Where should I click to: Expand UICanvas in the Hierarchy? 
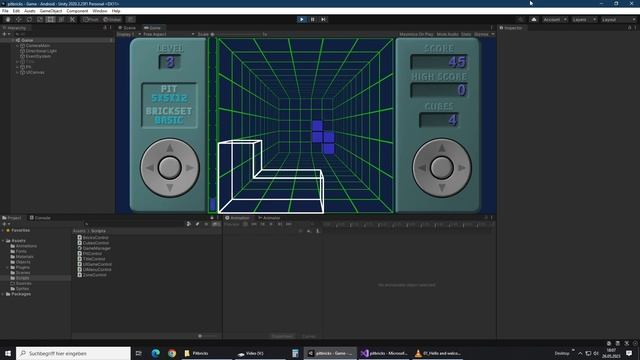[x=18, y=72]
